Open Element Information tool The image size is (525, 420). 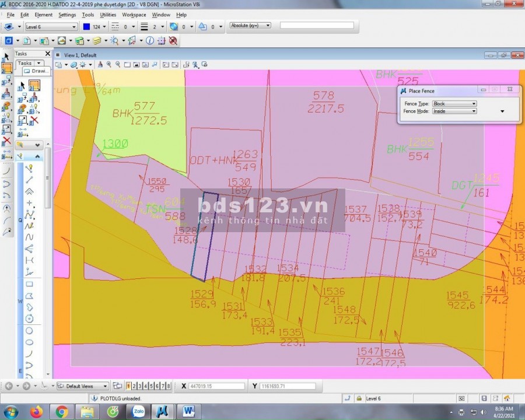tap(150, 41)
